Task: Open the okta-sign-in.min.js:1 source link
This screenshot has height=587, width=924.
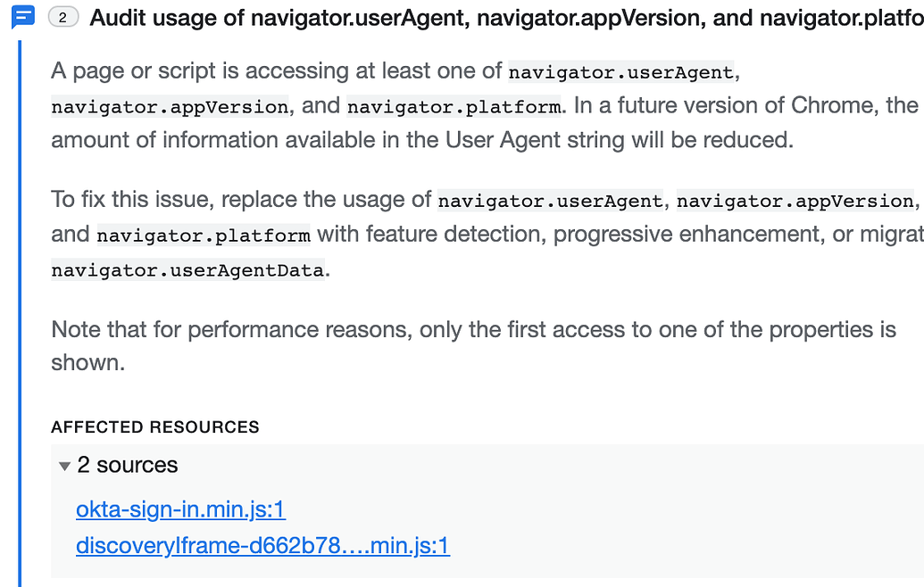Action: 180,509
